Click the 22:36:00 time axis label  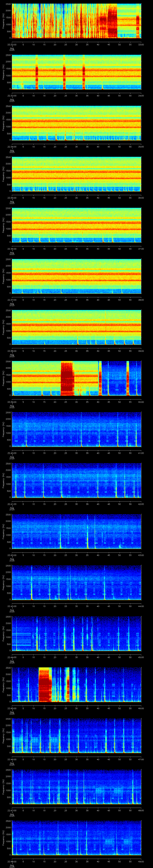tap(12, 249)
